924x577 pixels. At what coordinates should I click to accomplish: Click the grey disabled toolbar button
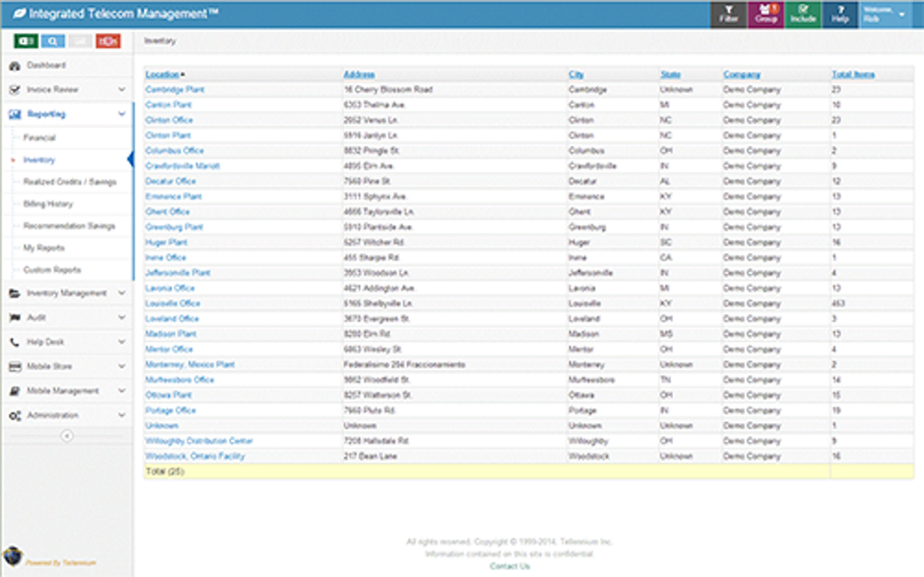[x=81, y=41]
